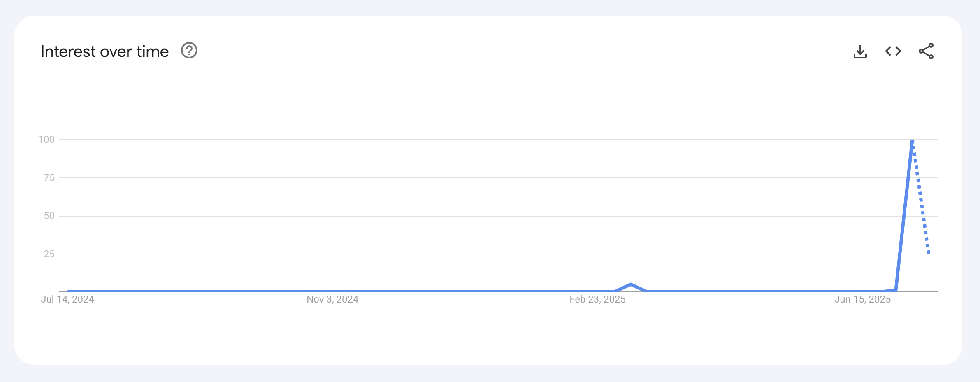The image size is (980, 382).
Task: Click the 'Interest over time' heading
Action: [105, 51]
